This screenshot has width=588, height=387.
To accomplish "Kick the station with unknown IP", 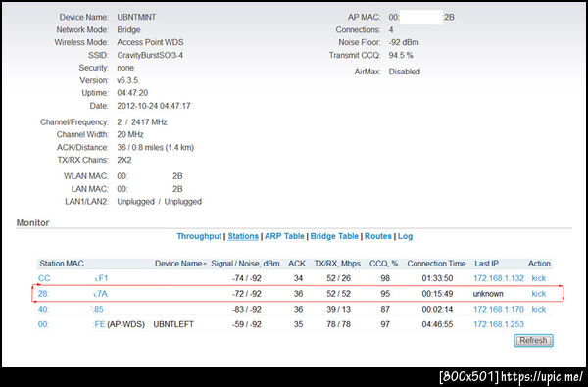I will (538, 294).
